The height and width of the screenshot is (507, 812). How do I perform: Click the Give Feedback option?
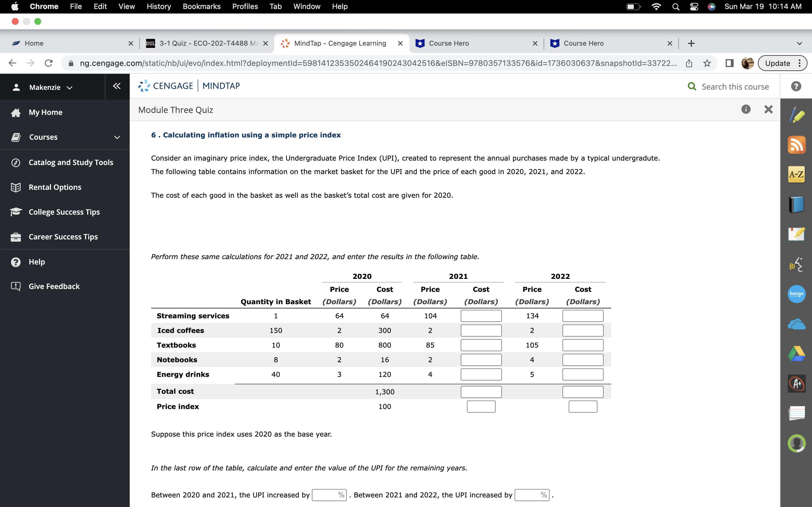tap(54, 286)
